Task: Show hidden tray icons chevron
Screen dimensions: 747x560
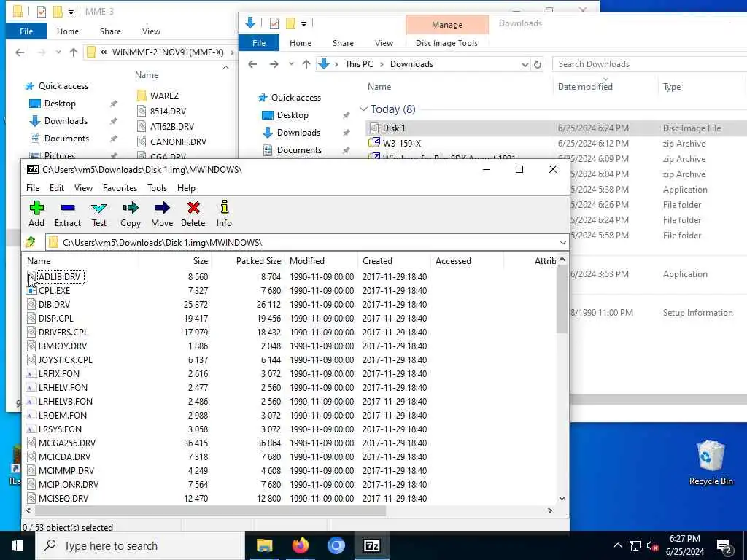Action: [617, 546]
